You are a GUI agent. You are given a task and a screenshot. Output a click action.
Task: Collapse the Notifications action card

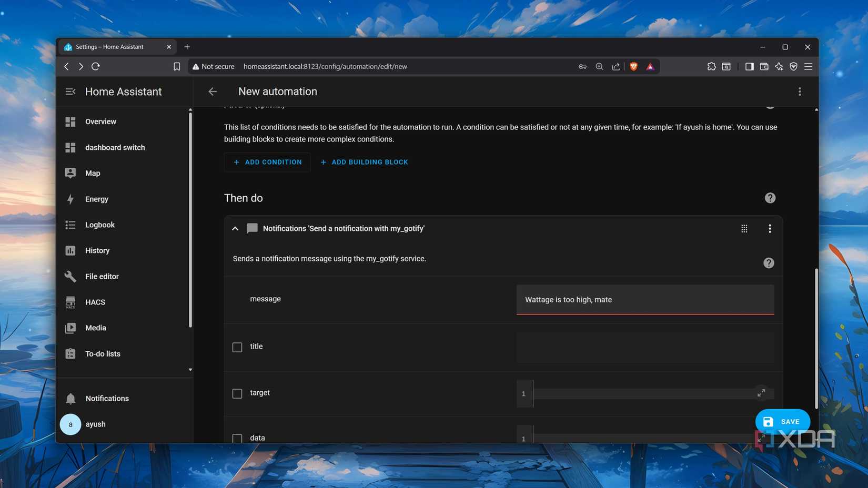pos(235,228)
